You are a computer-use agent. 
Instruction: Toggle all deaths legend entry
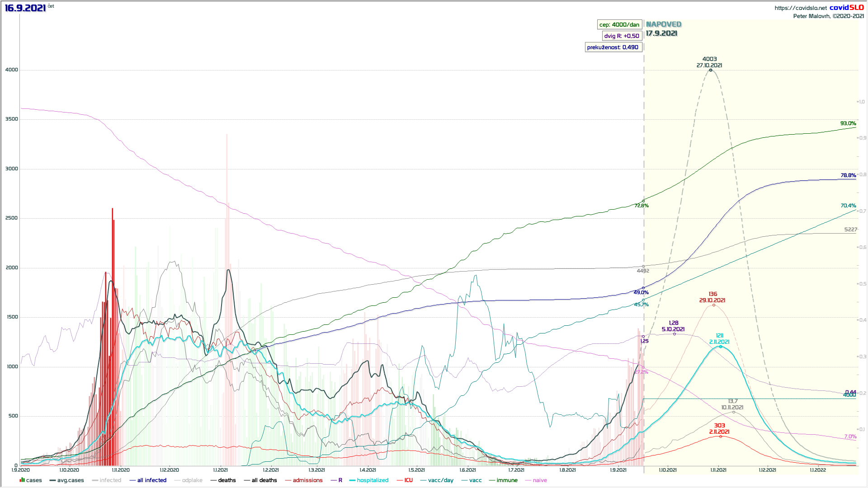pyautogui.click(x=264, y=480)
